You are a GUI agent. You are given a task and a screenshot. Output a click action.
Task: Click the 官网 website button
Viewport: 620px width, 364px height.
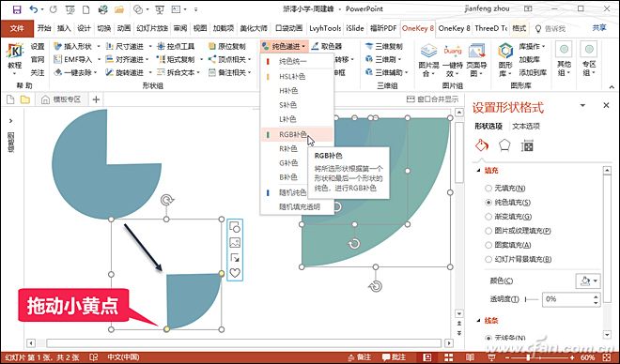tap(38, 60)
